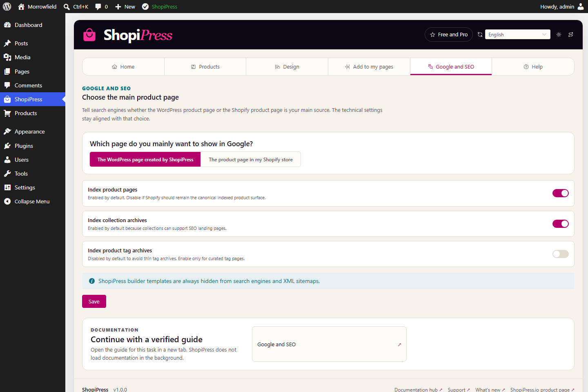Click 'Choose the main product page' heading
588x392 pixels.
(130, 97)
